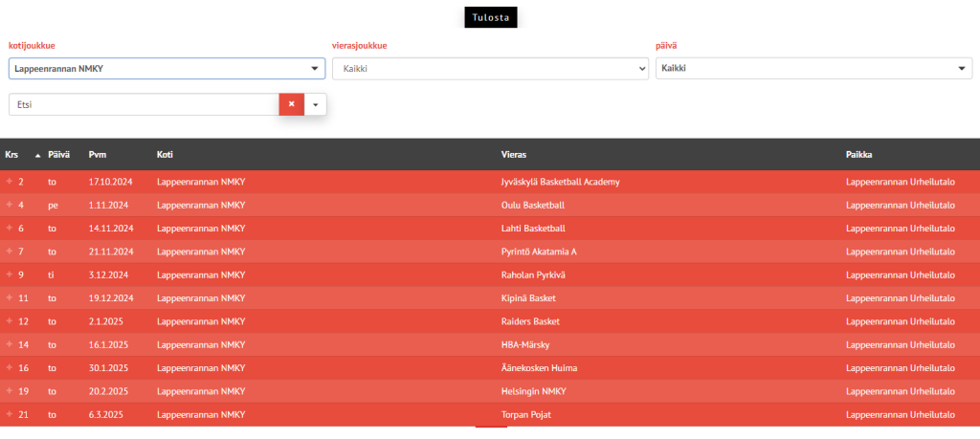Expand row for round 6
This screenshot has width=980, height=439.
click(10, 228)
